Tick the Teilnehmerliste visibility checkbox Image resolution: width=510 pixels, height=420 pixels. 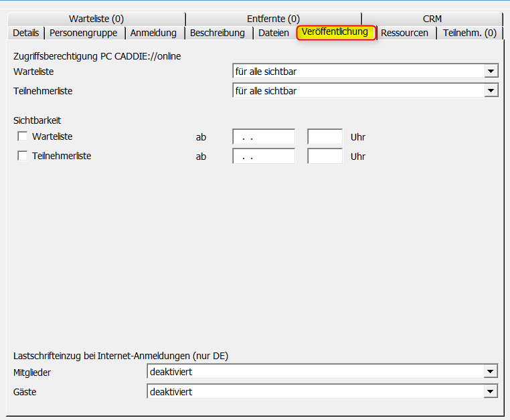pos(23,156)
